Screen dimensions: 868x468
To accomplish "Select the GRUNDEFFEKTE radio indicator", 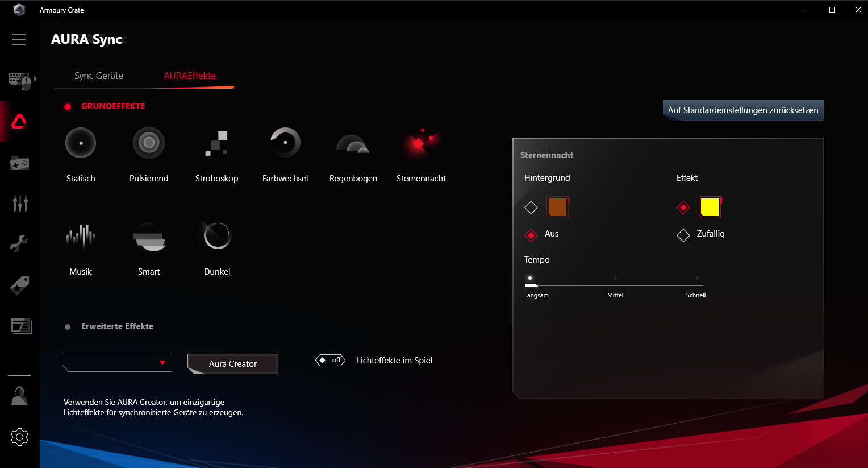I will [x=68, y=106].
